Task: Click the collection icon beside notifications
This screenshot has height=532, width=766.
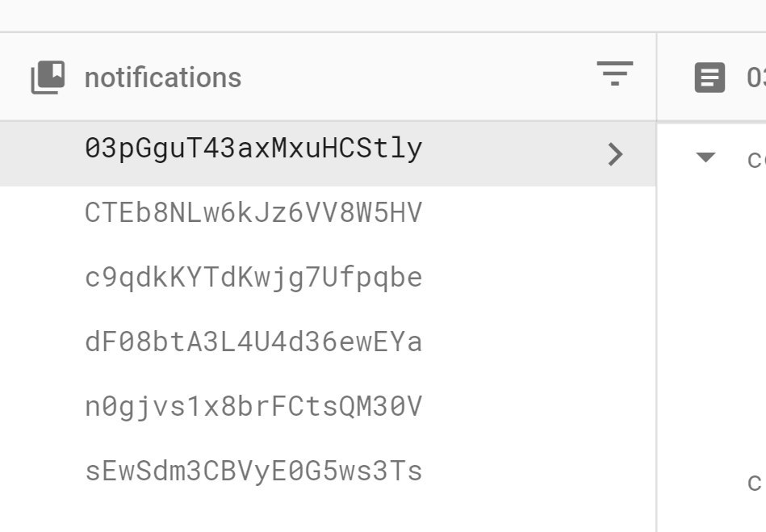Action: 48,77
